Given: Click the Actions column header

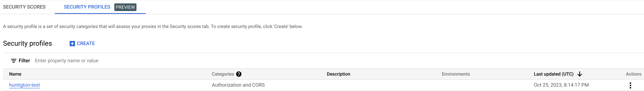Looking at the screenshot, I should 633,74.
